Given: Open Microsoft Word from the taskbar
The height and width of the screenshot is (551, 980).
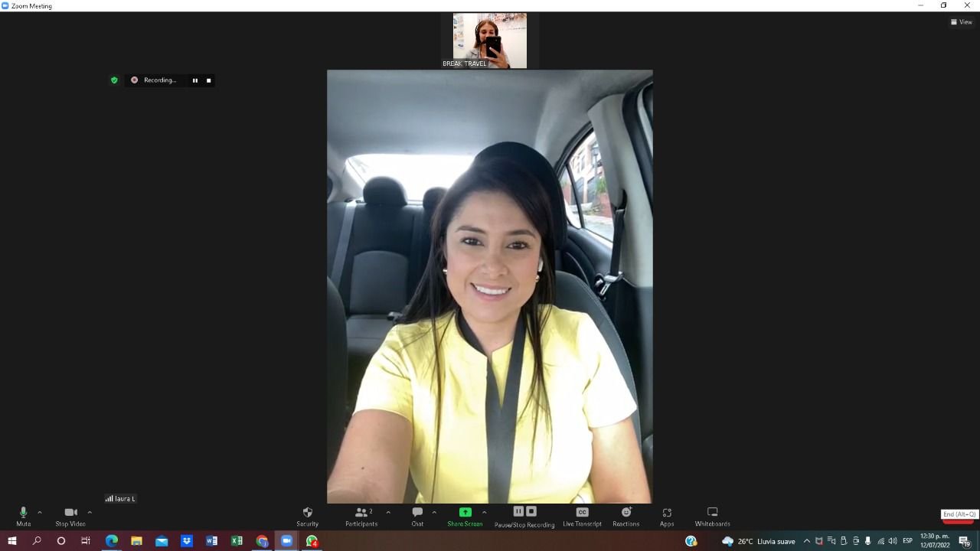Looking at the screenshot, I should [x=211, y=541].
